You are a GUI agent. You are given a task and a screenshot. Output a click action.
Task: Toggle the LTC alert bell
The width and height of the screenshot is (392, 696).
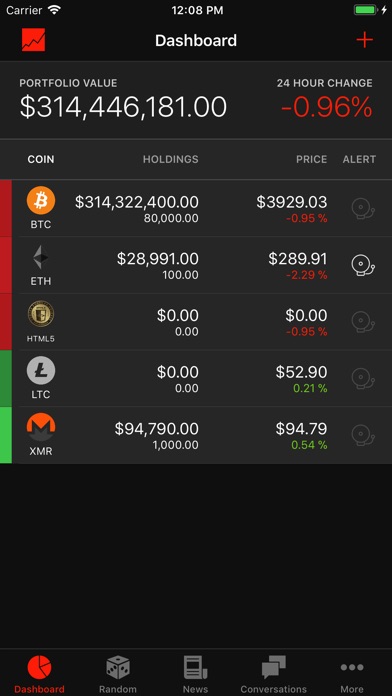[x=363, y=379]
